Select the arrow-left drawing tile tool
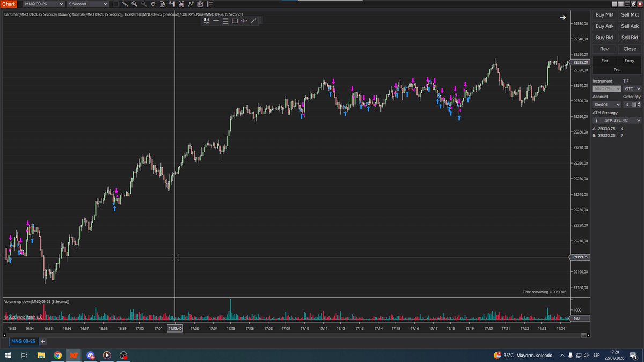Image resolution: width=644 pixels, height=362 pixels. (x=244, y=21)
